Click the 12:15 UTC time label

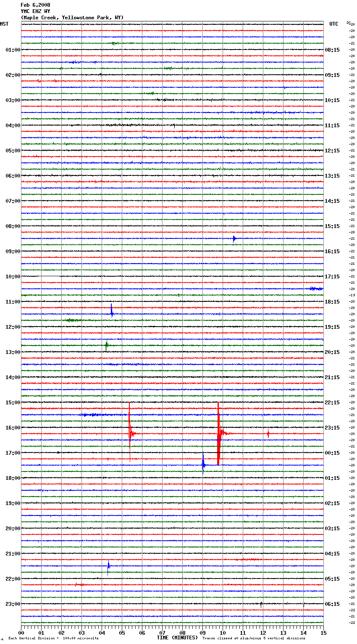pyautogui.click(x=332, y=151)
